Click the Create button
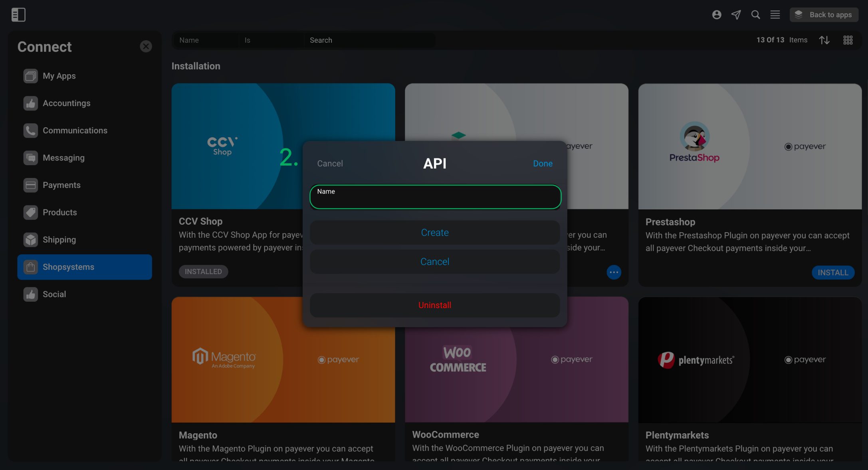The image size is (868, 470). (x=435, y=233)
